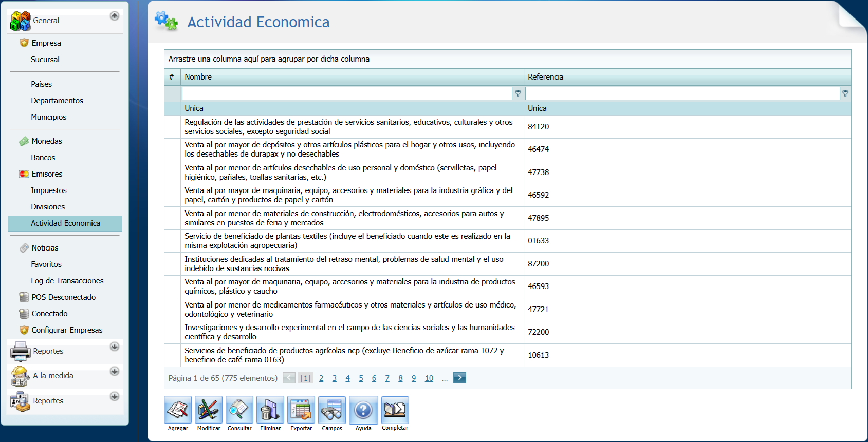The width and height of the screenshot is (868, 442).
Task: Click the pager ellipsis for more pages
Action: [x=445, y=378]
